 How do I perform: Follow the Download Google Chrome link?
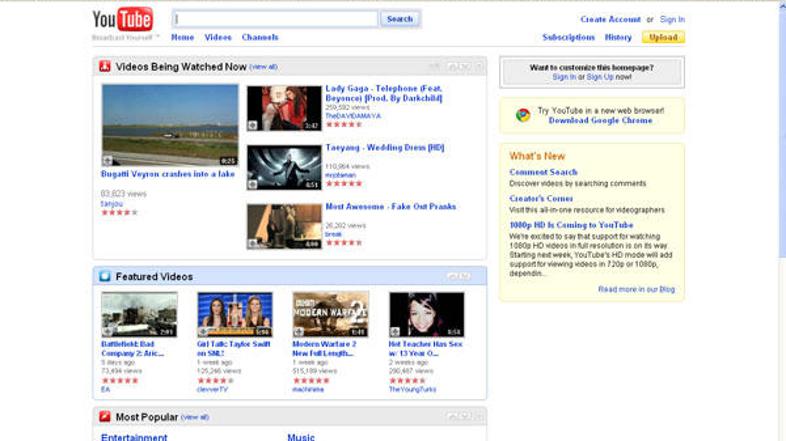coord(600,120)
